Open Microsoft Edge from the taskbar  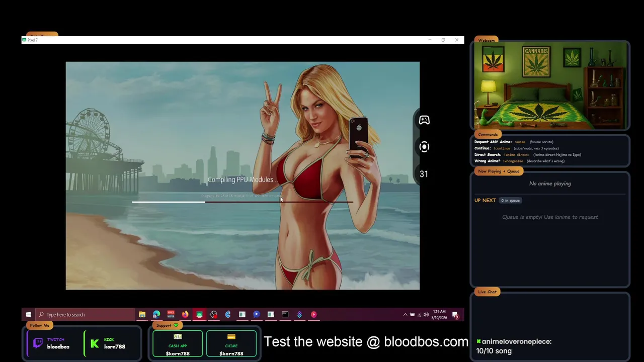[x=156, y=315]
